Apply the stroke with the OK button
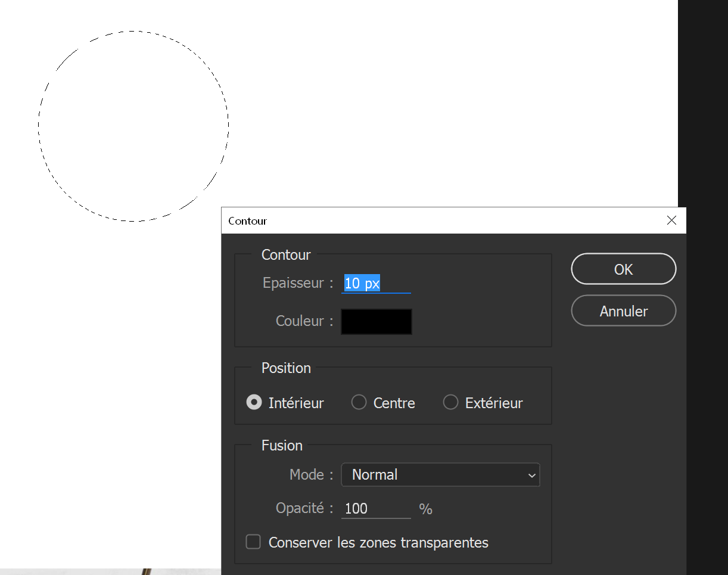 623,269
